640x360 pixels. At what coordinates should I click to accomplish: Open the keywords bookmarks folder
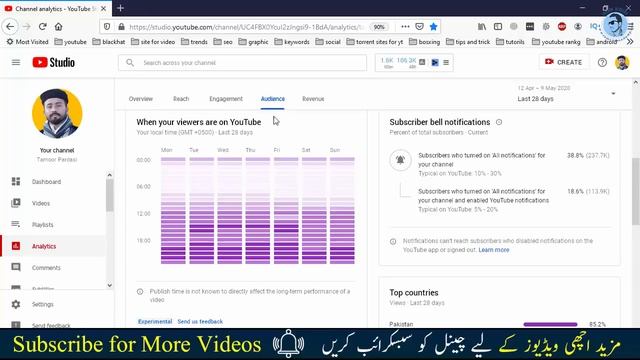[292, 42]
